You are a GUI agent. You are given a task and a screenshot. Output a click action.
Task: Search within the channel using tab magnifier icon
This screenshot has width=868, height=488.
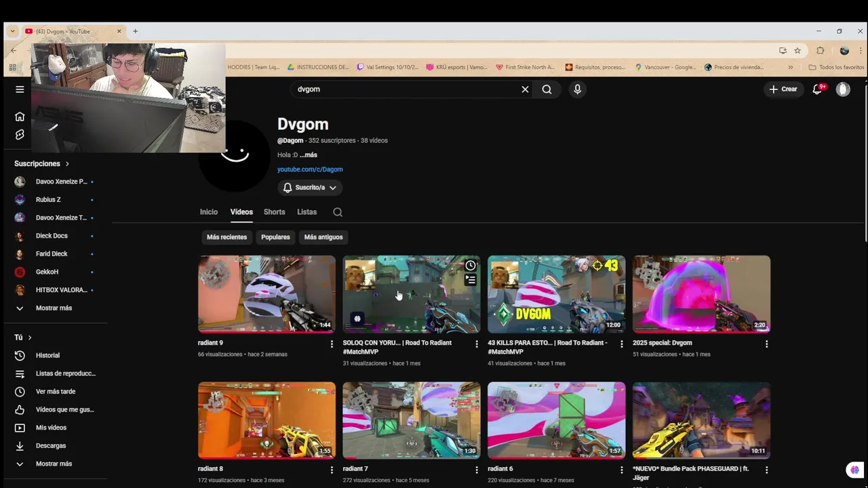coord(338,212)
